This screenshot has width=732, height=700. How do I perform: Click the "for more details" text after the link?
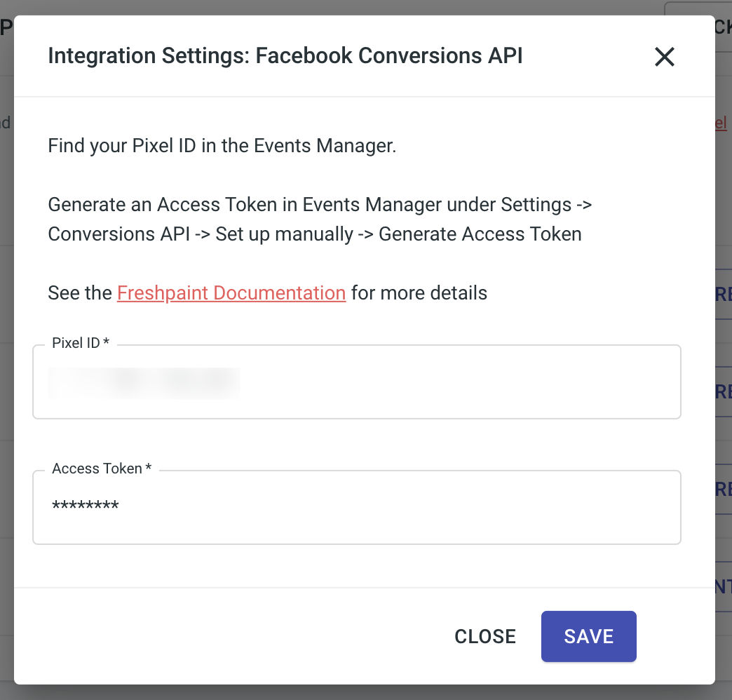(x=419, y=292)
